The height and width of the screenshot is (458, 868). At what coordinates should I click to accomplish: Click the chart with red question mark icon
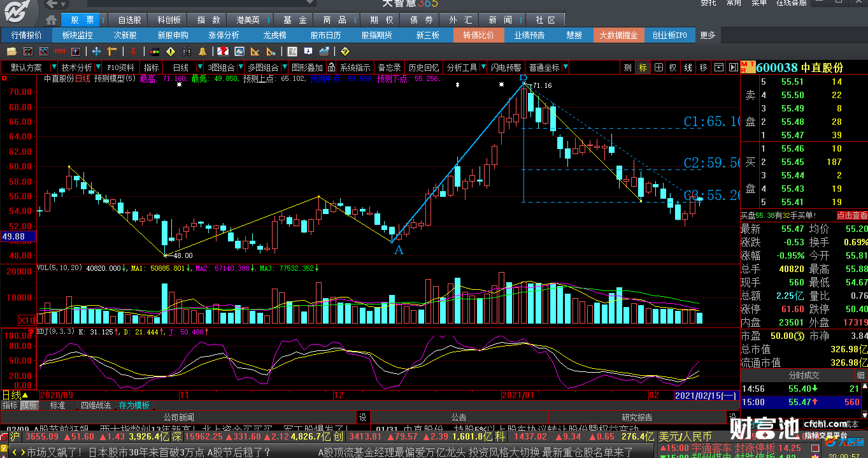click(x=223, y=51)
